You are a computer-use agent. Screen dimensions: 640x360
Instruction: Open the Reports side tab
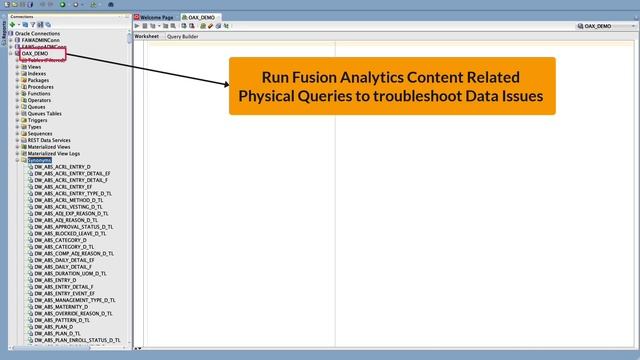[4, 33]
